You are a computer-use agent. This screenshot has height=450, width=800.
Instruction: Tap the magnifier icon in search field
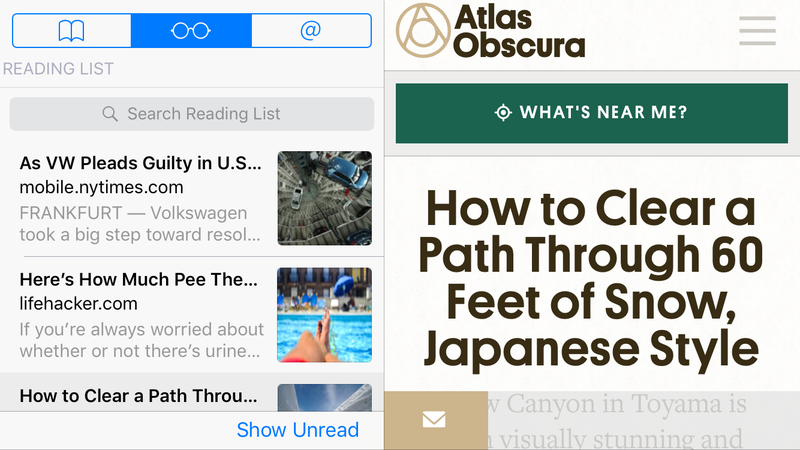point(110,114)
